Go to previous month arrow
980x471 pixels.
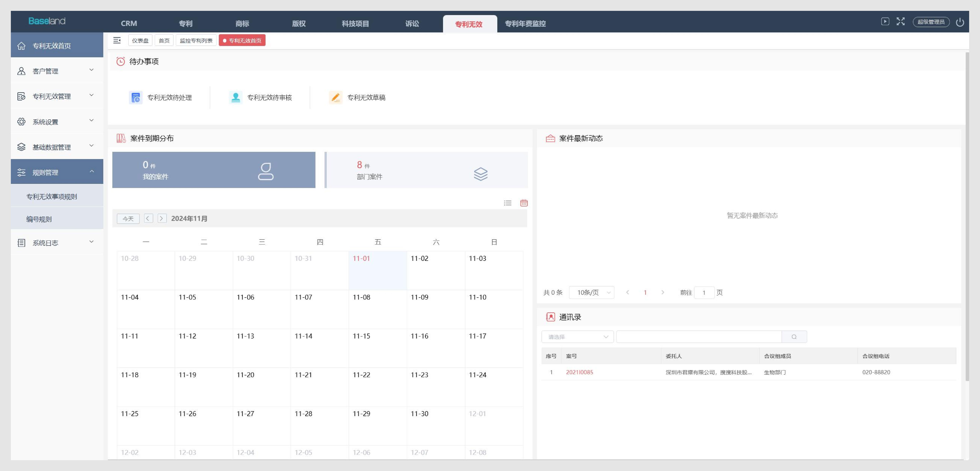pos(148,218)
